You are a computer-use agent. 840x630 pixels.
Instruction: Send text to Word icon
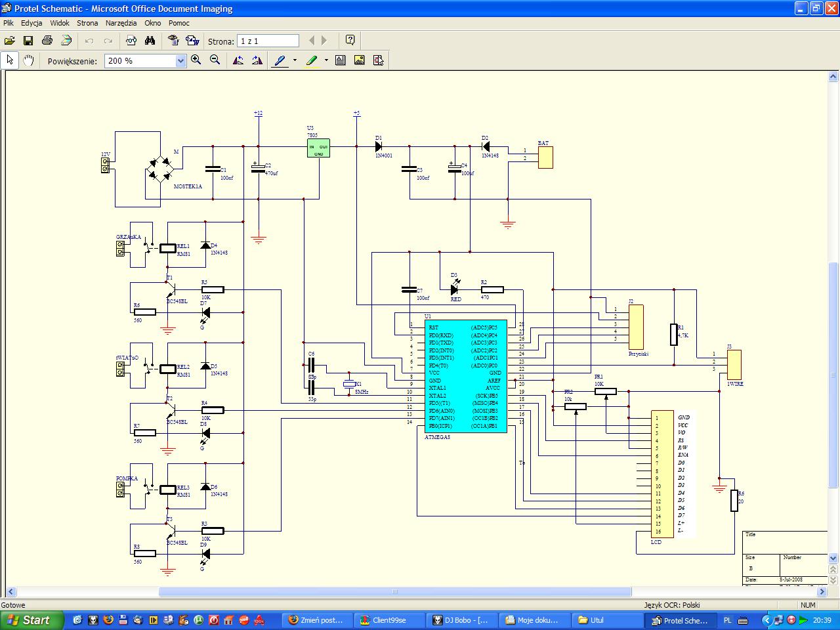(192, 41)
